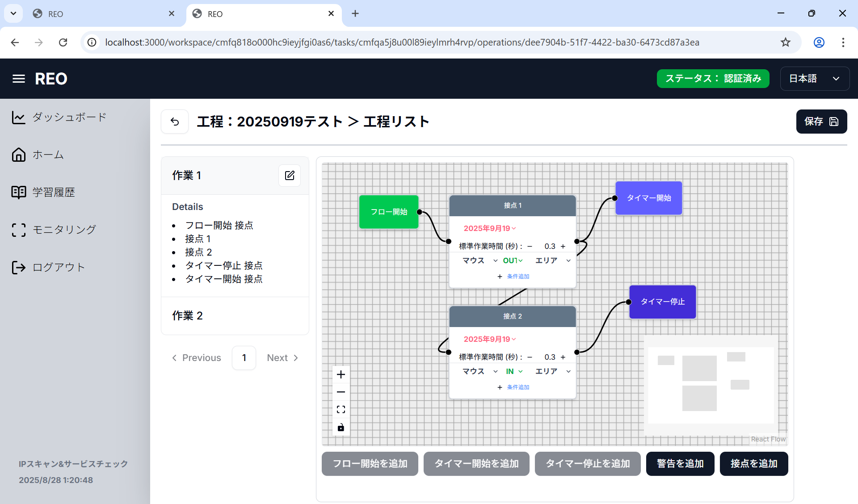This screenshot has width=858, height=504.
Task: Bookmark this page with the star icon
Action: 785,42
